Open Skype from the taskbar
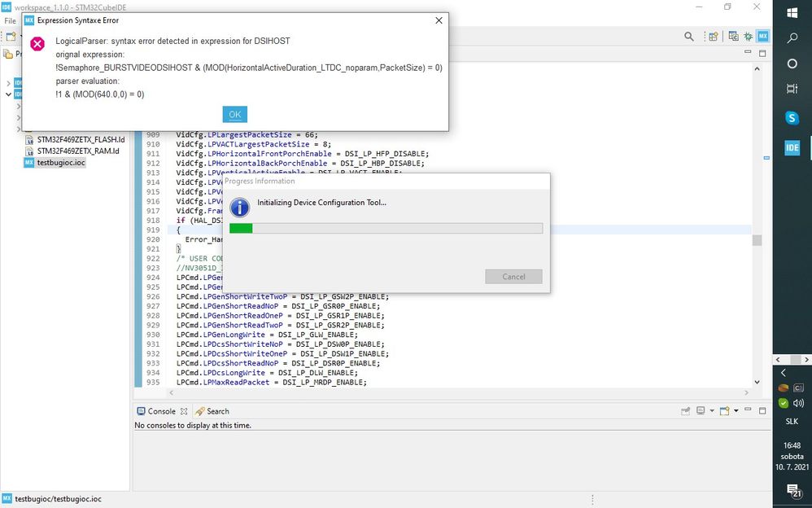 (792, 118)
